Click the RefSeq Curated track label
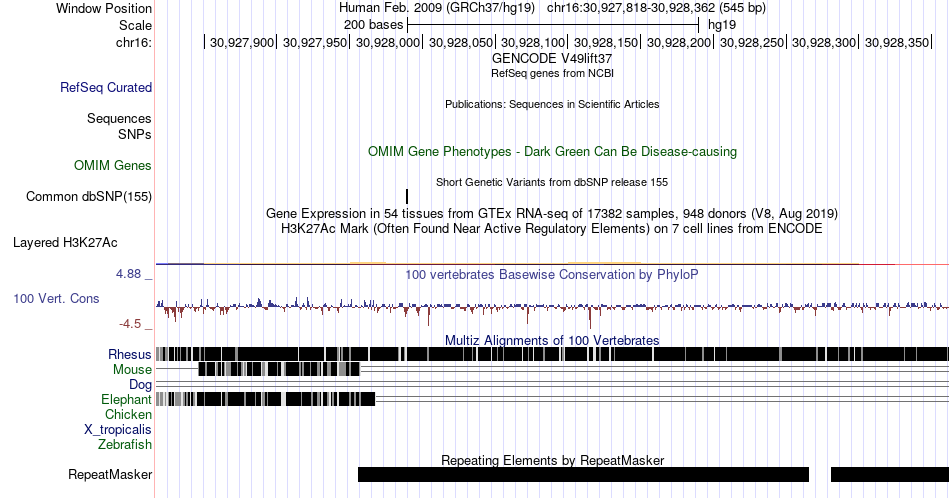950x498 pixels. 105,87
